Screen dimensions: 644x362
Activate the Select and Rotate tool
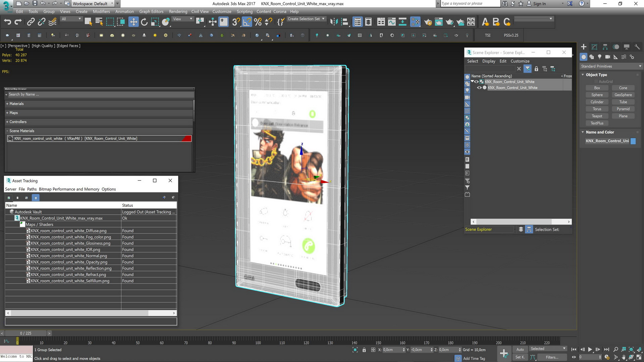(144, 22)
